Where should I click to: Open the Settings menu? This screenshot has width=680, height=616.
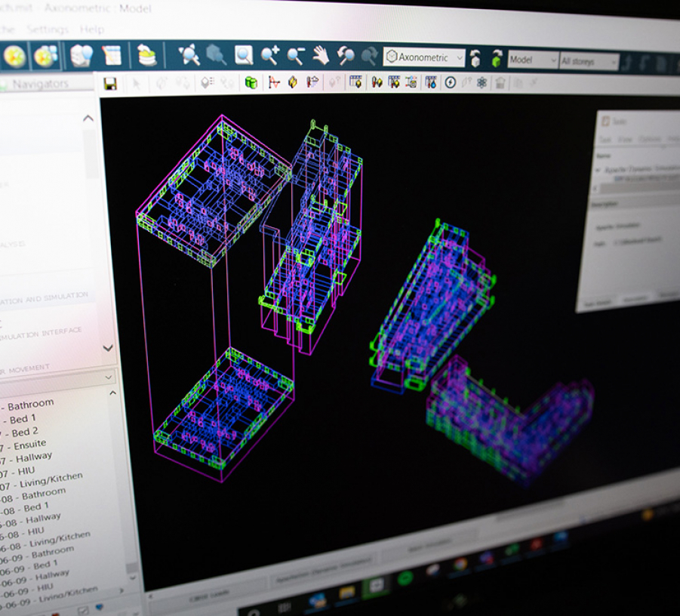pyautogui.click(x=48, y=29)
